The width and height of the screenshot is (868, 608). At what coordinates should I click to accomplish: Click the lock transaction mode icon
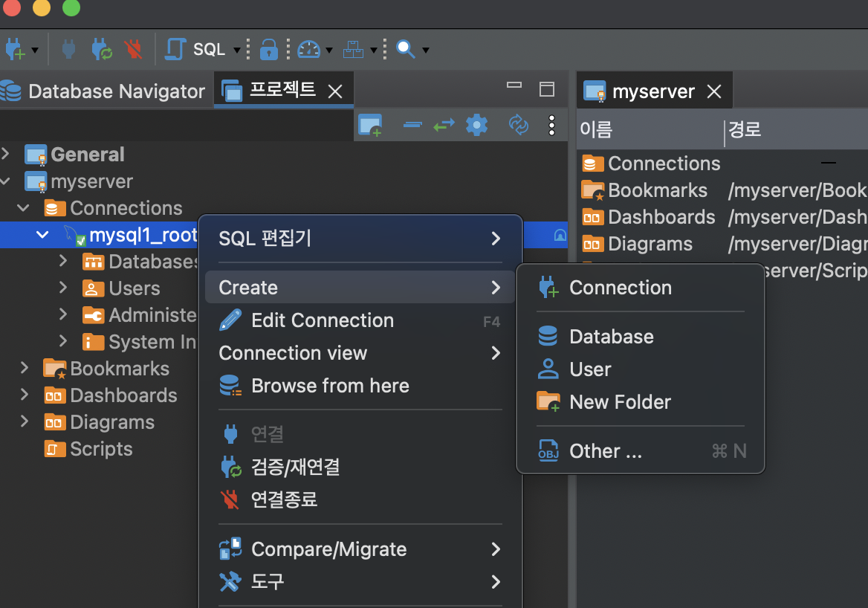click(x=268, y=49)
